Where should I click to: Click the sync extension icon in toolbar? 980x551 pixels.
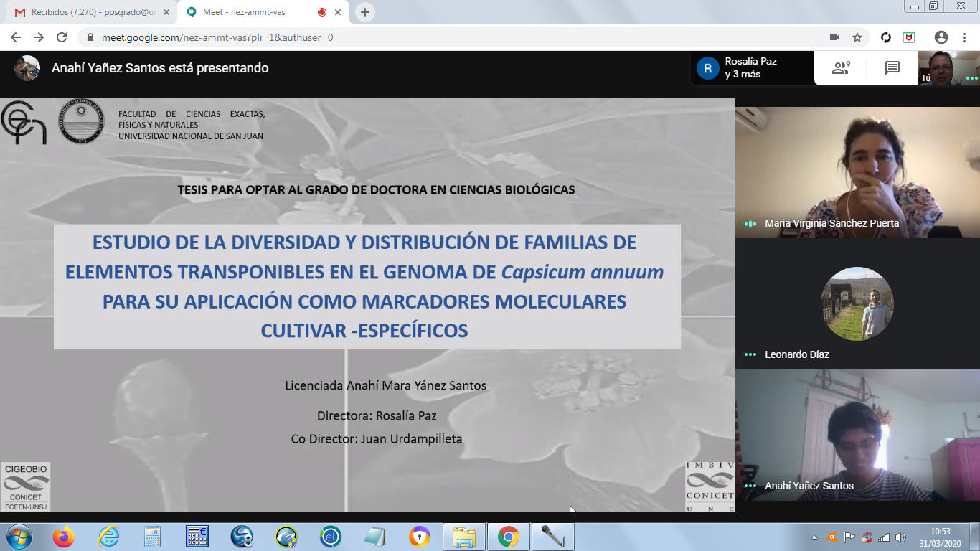pos(886,37)
